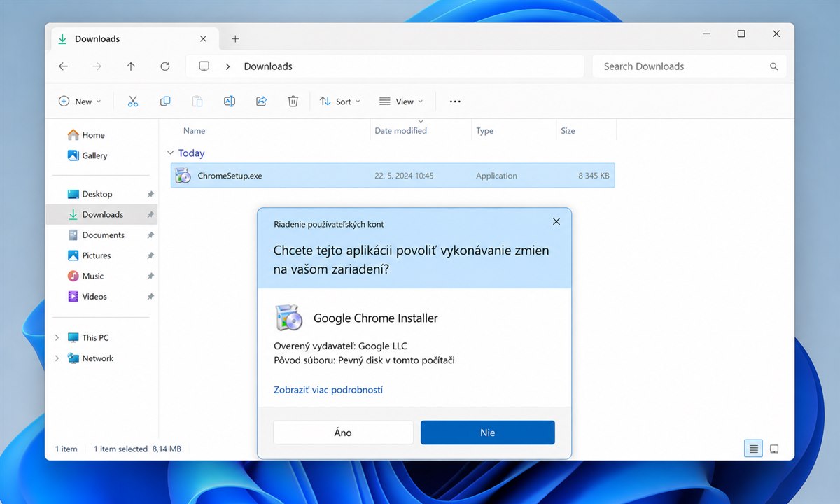Click the date 22. 5. 2024 10:45
This screenshot has height=504, width=840.
pyautogui.click(x=404, y=176)
